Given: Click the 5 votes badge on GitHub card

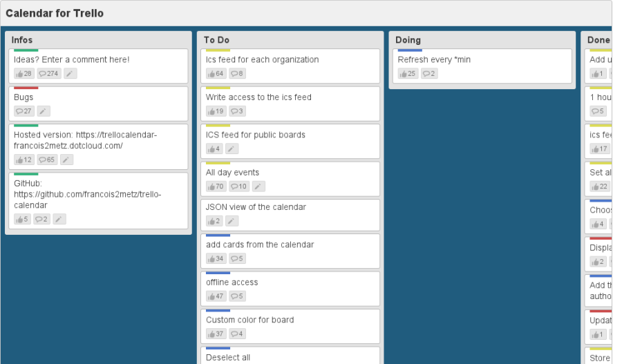Looking at the screenshot, I should [x=22, y=219].
